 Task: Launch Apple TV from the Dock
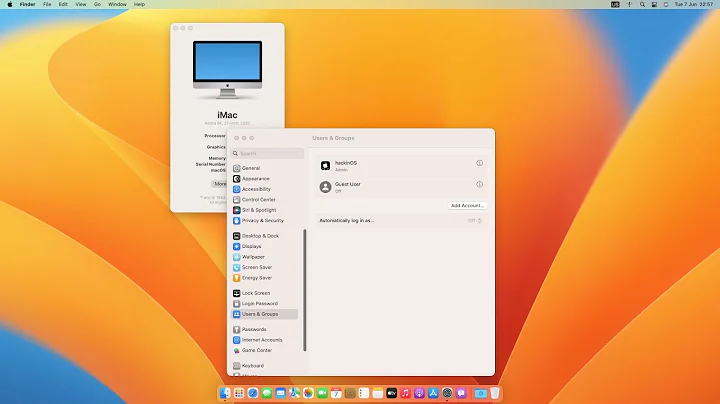coord(392,393)
